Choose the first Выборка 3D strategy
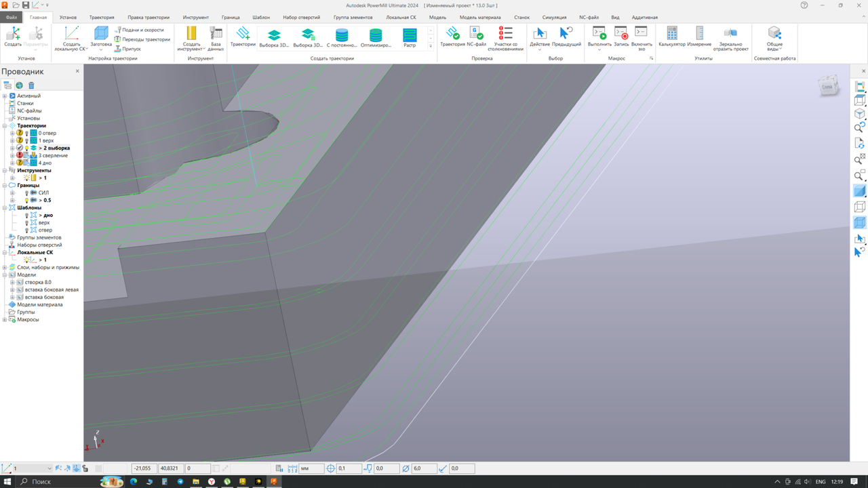 coord(274,38)
